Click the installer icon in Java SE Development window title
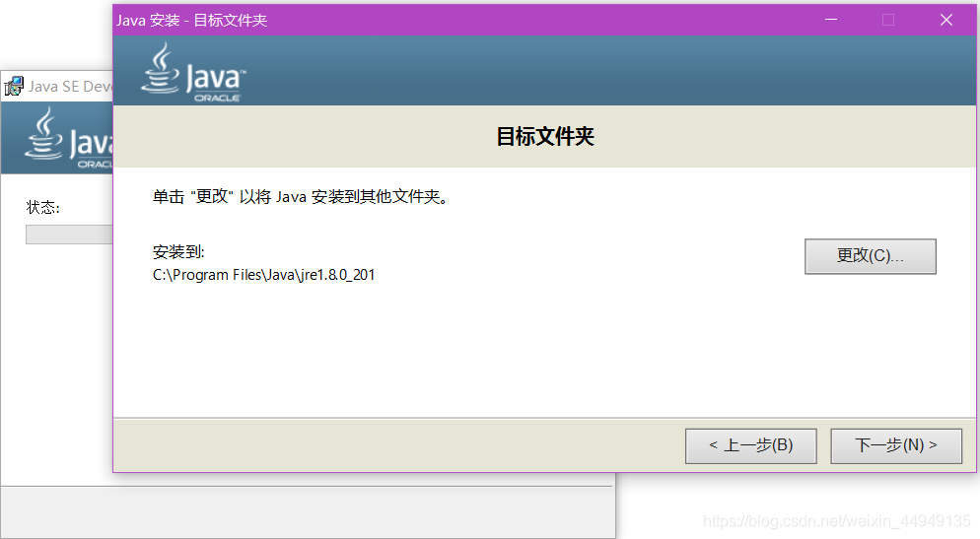The height and width of the screenshot is (539, 980). pos(14,86)
